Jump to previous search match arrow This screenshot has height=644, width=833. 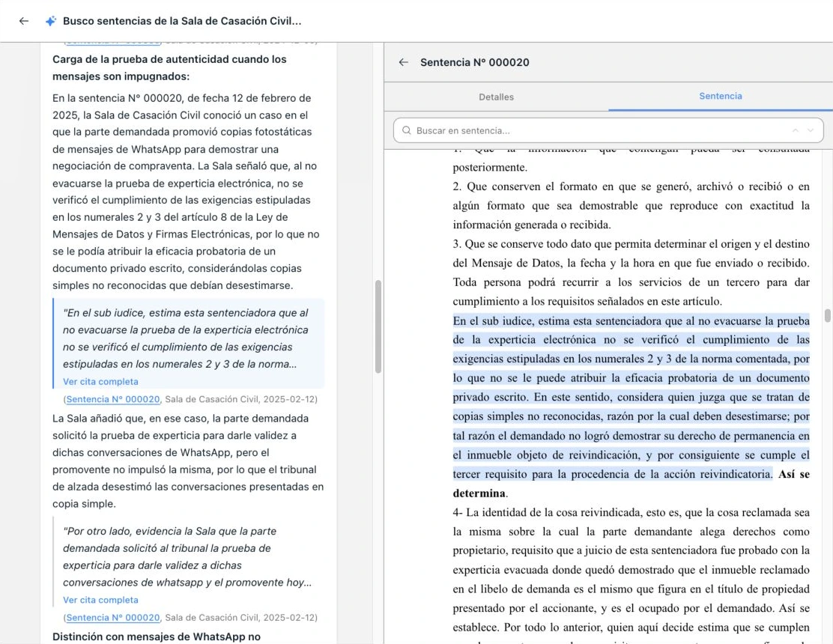796,130
